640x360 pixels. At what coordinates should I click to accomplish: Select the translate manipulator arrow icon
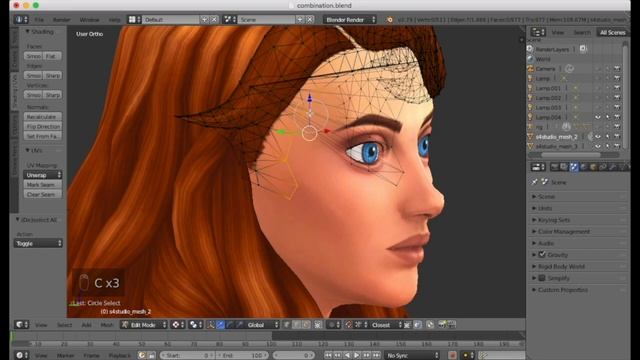[x=220, y=324]
